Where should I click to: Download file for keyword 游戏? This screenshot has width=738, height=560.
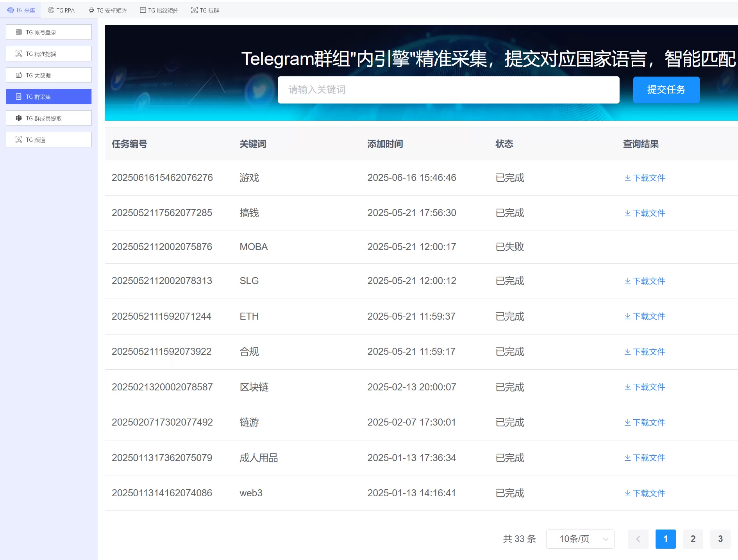(x=645, y=178)
